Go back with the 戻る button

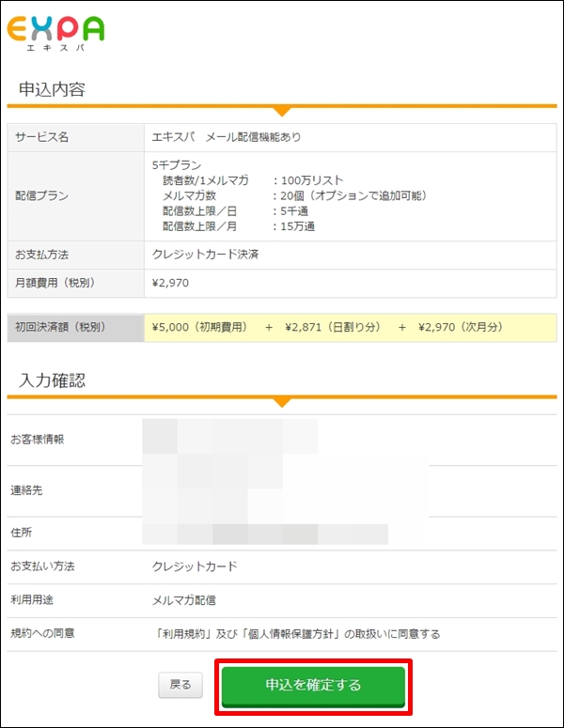click(x=180, y=685)
